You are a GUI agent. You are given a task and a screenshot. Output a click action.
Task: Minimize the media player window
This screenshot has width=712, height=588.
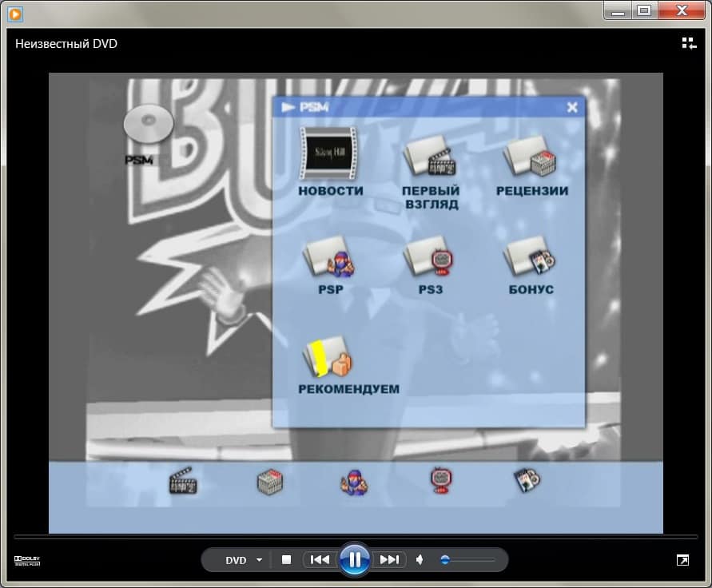click(x=618, y=11)
